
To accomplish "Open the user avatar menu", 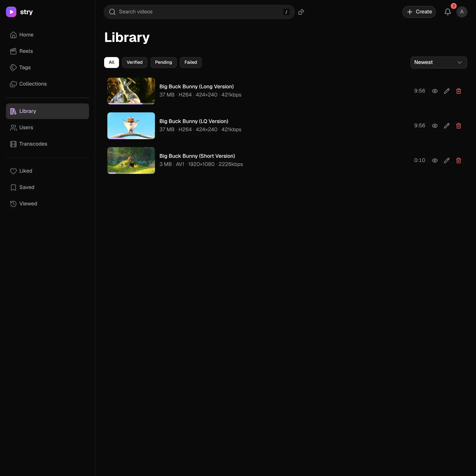I will coord(462,12).
